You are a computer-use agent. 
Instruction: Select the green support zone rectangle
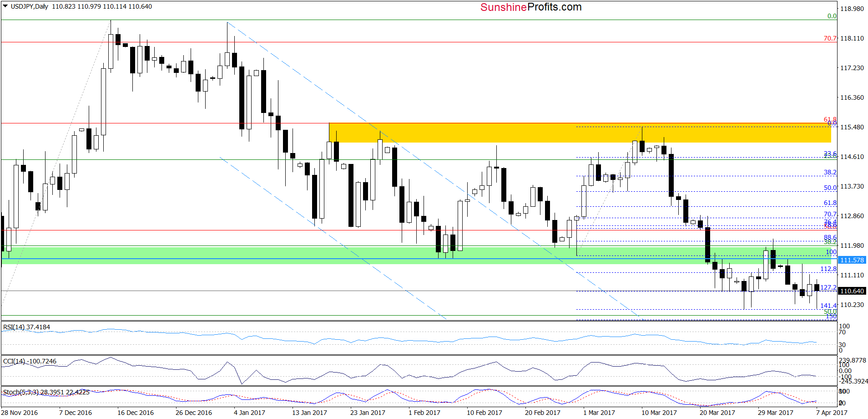[416, 255]
